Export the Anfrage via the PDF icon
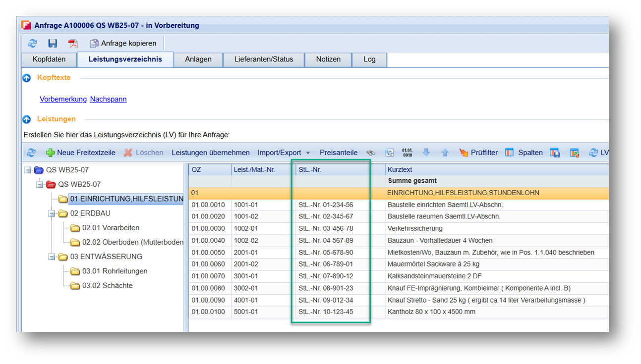The image size is (641, 364). 73,44
